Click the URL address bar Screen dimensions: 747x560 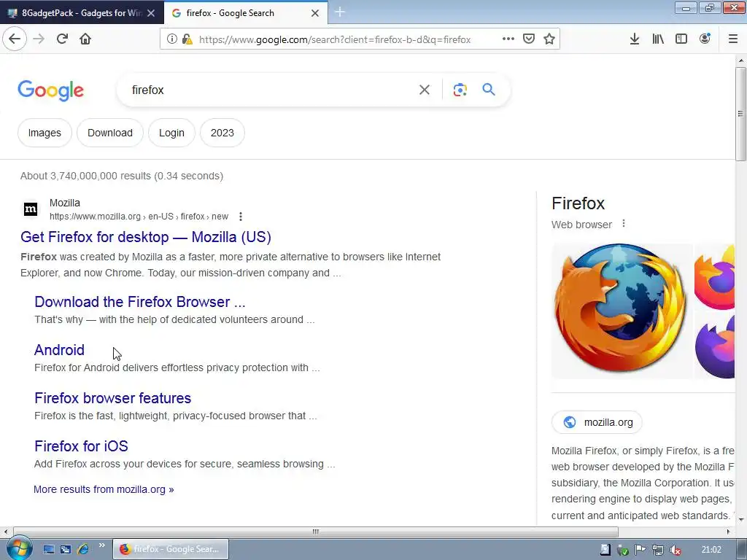tap(333, 39)
